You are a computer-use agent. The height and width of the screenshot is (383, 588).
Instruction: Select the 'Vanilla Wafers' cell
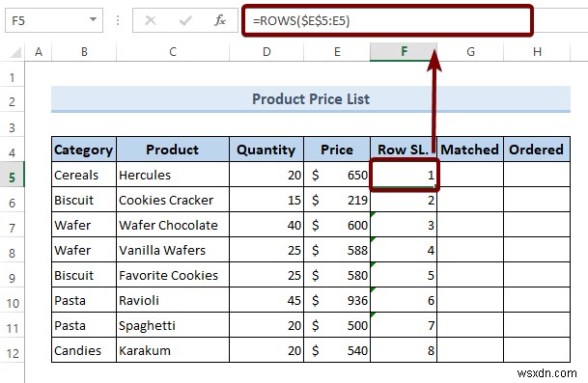click(173, 250)
